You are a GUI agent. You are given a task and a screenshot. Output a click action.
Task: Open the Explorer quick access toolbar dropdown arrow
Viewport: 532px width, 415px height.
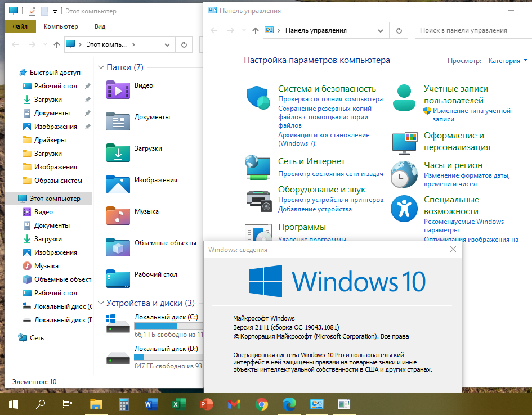coord(55,11)
